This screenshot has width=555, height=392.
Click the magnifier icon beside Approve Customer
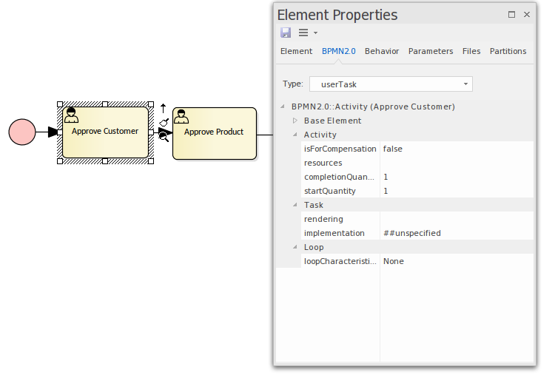[x=165, y=135]
